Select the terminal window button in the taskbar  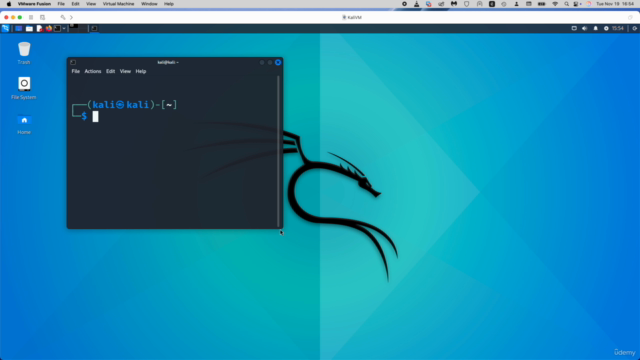tap(94, 28)
